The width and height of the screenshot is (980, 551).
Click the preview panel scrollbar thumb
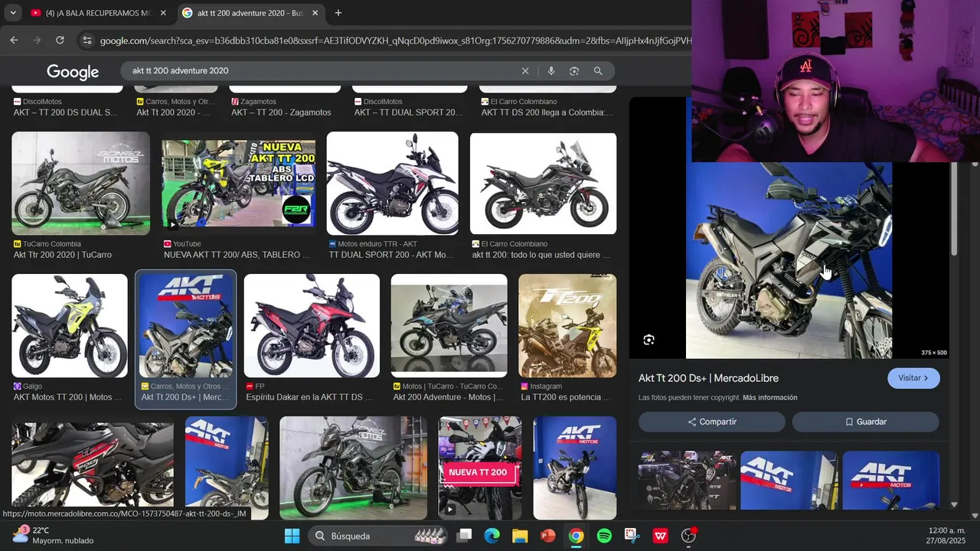[x=954, y=209]
